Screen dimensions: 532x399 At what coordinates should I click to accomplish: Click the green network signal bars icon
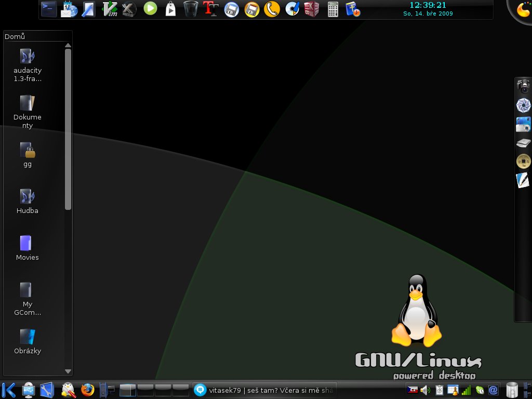(466, 390)
